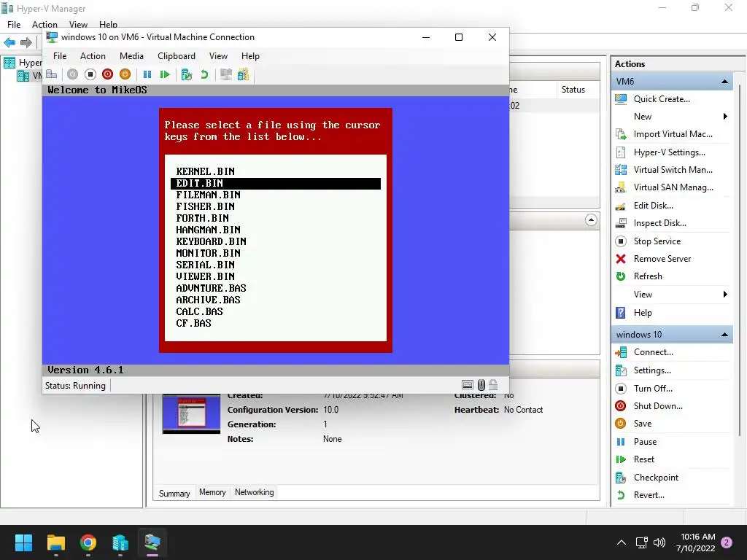Click Shut Down in windows 10 actions
The height and width of the screenshot is (560, 747).
(x=658, y=406)
